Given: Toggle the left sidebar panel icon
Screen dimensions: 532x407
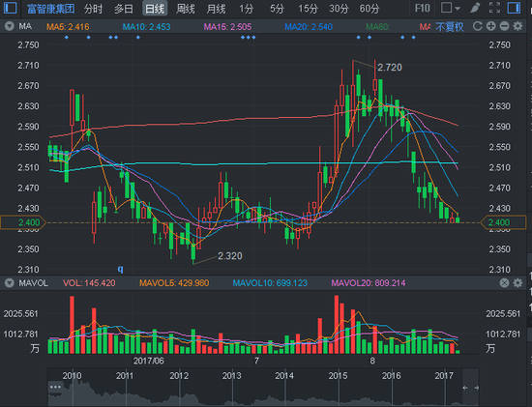Looking at the screenshot, I should coord(10,8).
